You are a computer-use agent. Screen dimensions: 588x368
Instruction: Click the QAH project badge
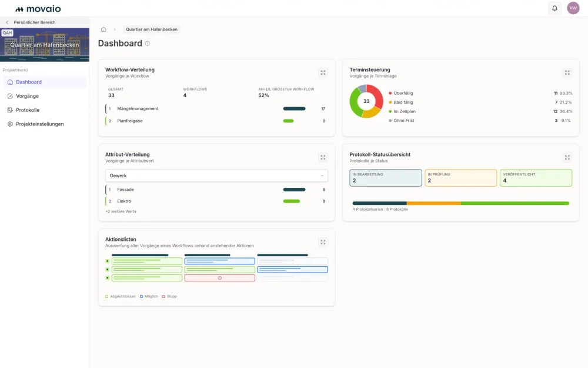(x=7, y=32)
